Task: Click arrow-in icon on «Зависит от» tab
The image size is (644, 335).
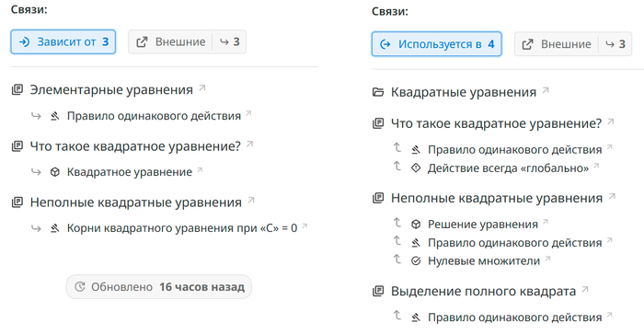Action: tap(25, 42)
